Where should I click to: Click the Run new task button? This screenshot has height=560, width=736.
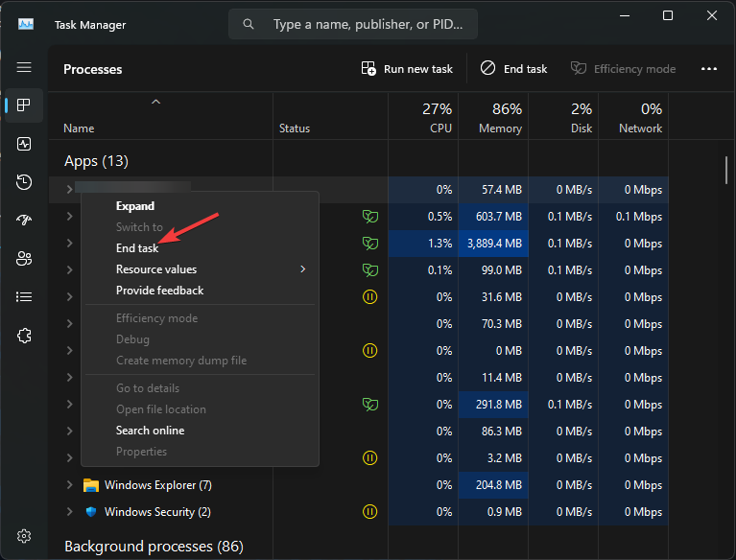[407, 69]
